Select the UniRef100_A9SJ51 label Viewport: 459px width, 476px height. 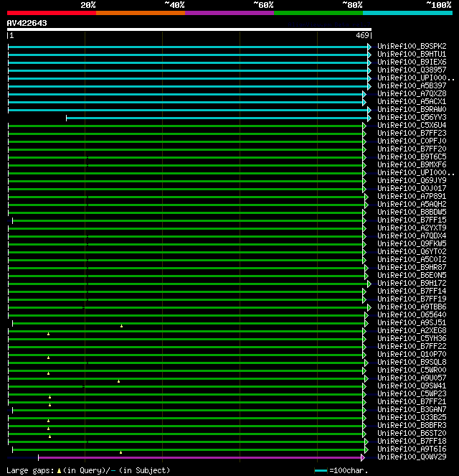(412, 322)
